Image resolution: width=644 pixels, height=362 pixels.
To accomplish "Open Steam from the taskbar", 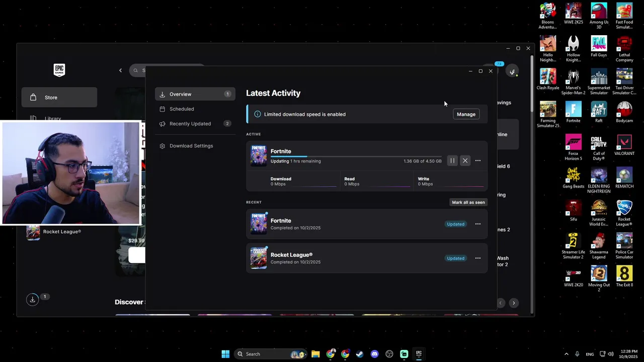I will (x=360, y=354).
